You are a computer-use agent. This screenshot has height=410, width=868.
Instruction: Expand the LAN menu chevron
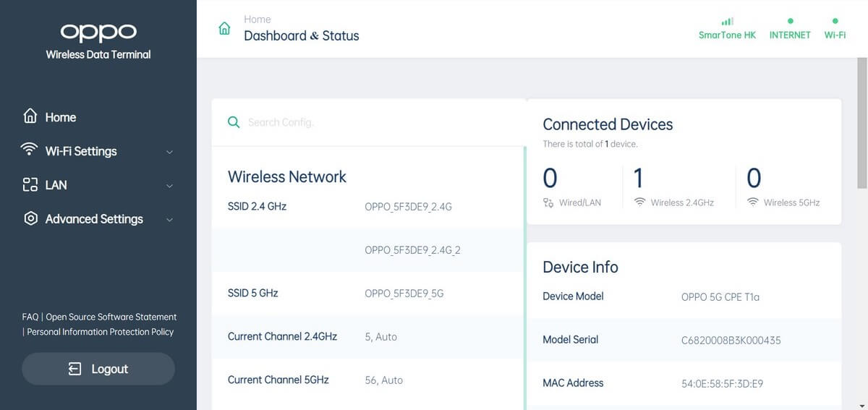click(169, 186)
